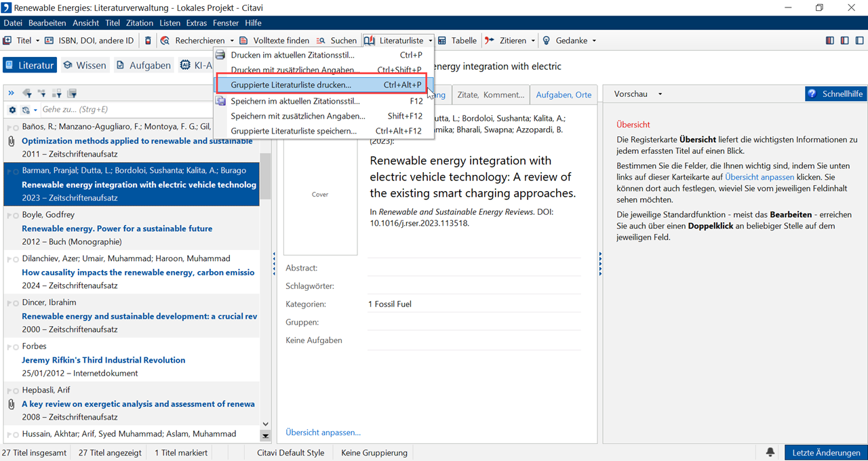Viewport: 868px width, 461px height.
Task: Open the Zitation menu in menu bar
Action: pyautogui.click(x=140, y=23)
